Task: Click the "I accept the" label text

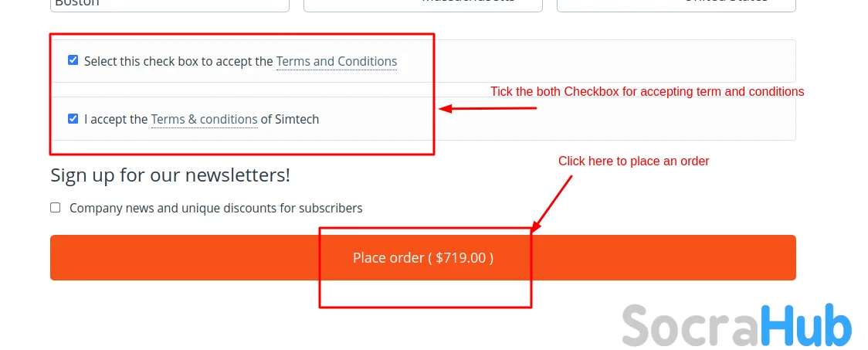Action: [116, 120]
